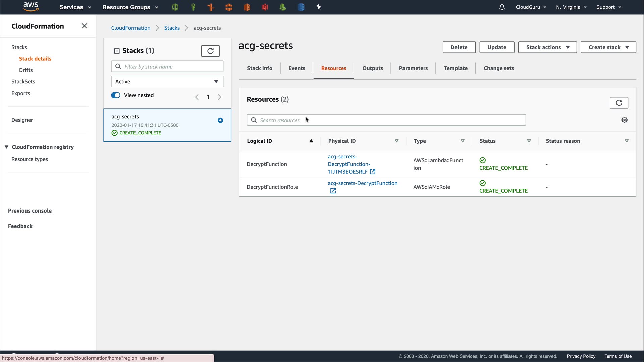Select the acg-secrets stack radio button
Screen dimensions: 644x362
[x=220, y=120]
